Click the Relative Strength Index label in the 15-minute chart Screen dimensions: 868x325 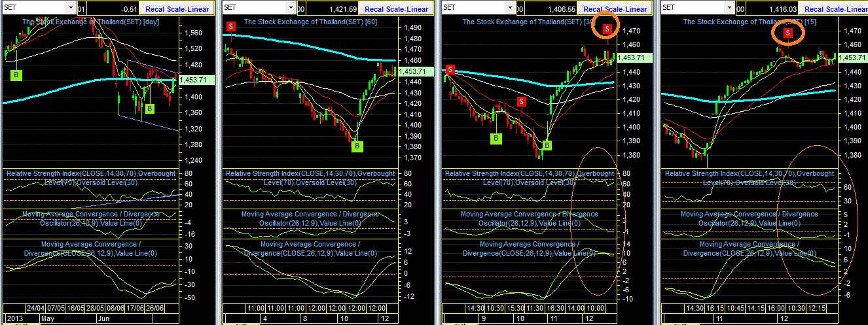(x=750, y=178)
